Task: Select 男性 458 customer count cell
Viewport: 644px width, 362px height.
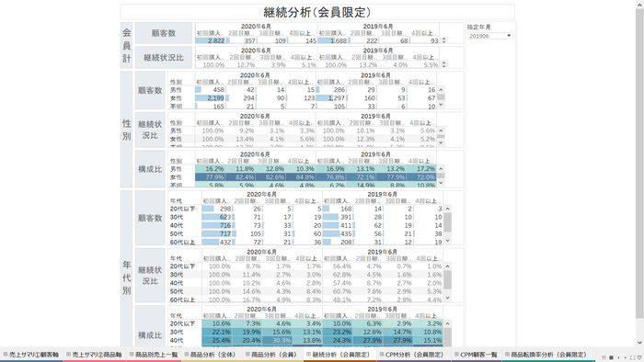Action: click(x=210, y=90)
